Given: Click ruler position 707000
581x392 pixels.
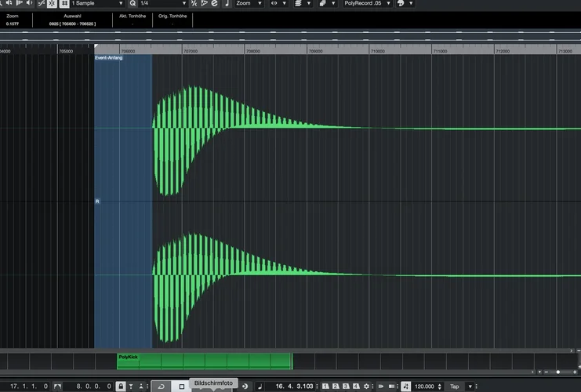Looking at the screenshot, I should click(x=191, y=51).
